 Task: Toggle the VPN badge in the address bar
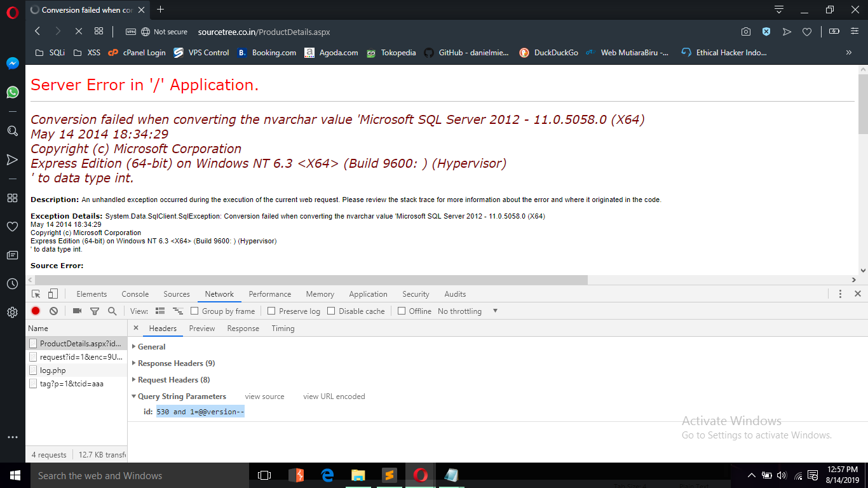click(131, 32)
